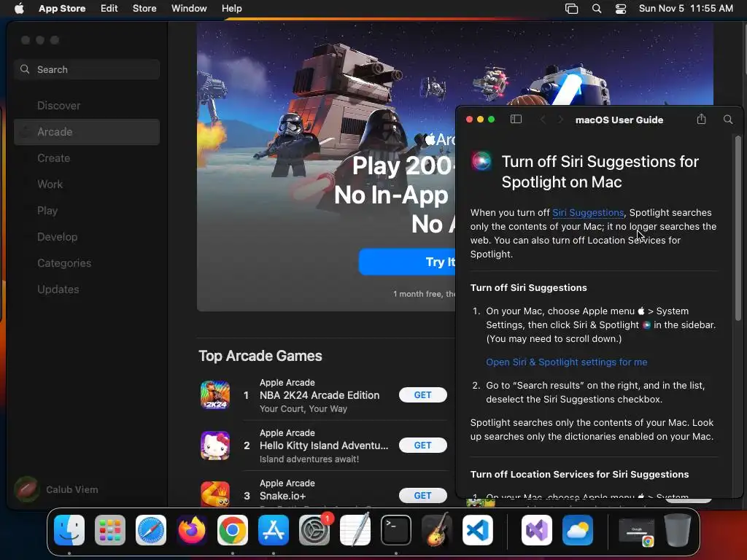Image resolution: width=747 pixels, height=560 pixels.
Task: Click Snake.io+ title text
Action: click(282, 496)
